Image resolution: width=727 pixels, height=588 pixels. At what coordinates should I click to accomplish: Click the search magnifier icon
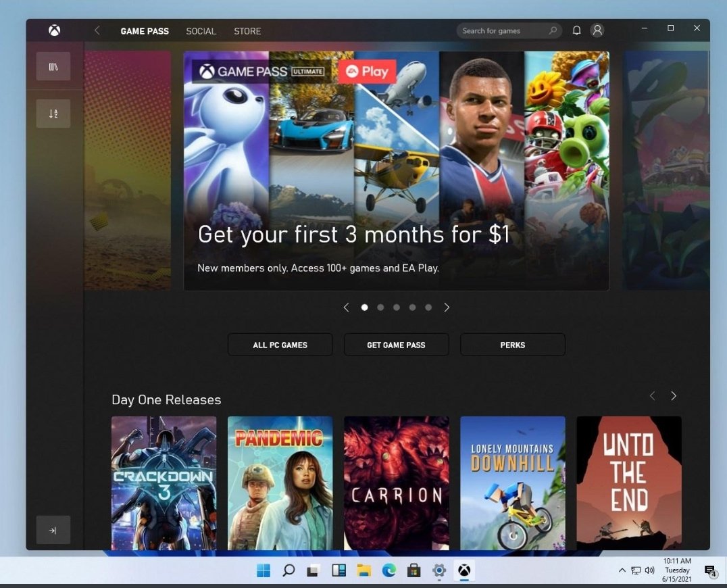(x=553, y=30)
